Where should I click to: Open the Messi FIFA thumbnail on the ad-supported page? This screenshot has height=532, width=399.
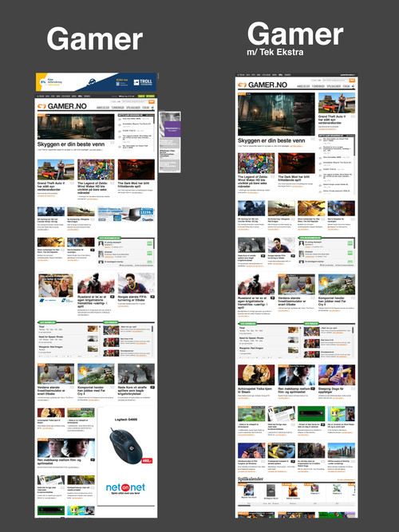[136, 283]
